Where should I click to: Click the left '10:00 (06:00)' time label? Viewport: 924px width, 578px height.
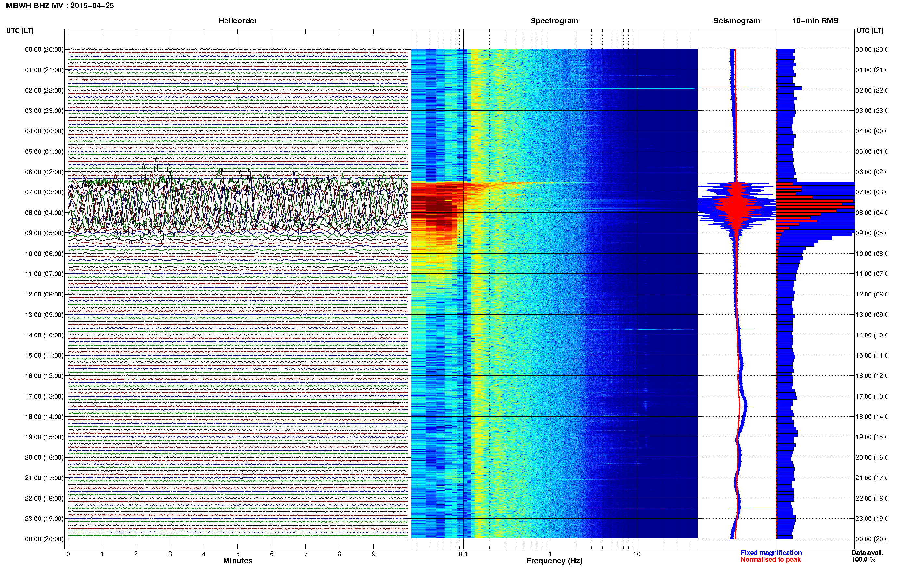pos(44,254)
